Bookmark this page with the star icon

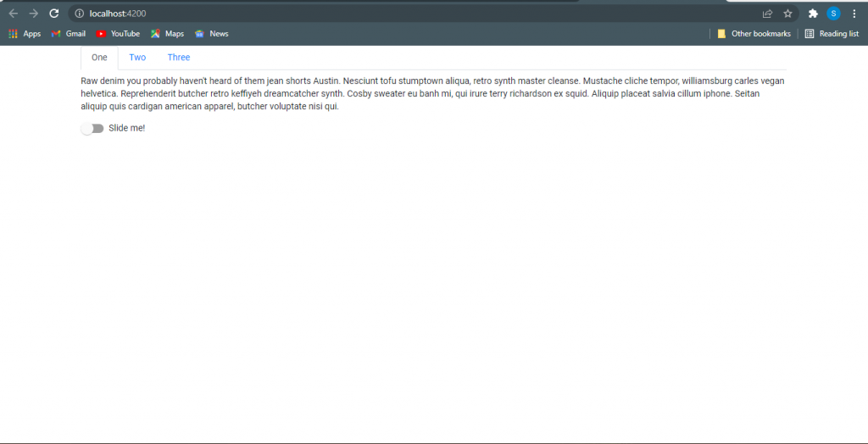(x=787, y=14)
